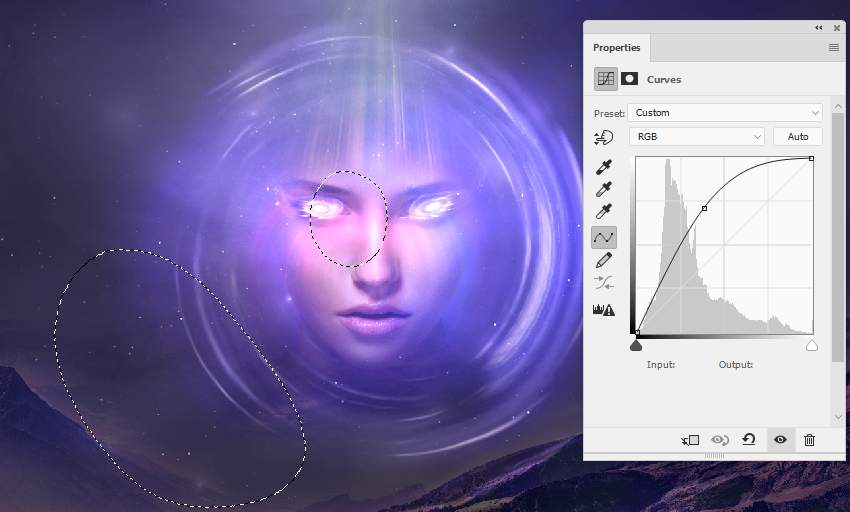Click the white point slider triangle
The width and height of the screenshot is (850, 512).
[x=811, y=346]
